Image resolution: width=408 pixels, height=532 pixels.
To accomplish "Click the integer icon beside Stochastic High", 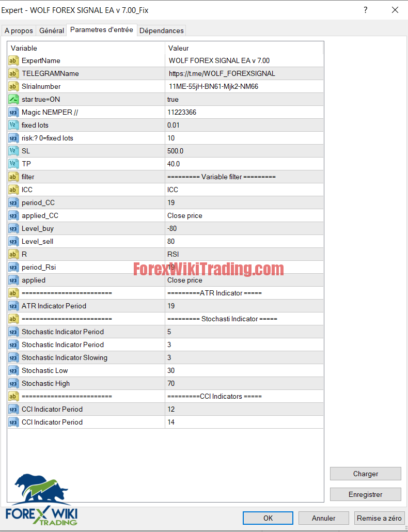I will tap(13, 383).
